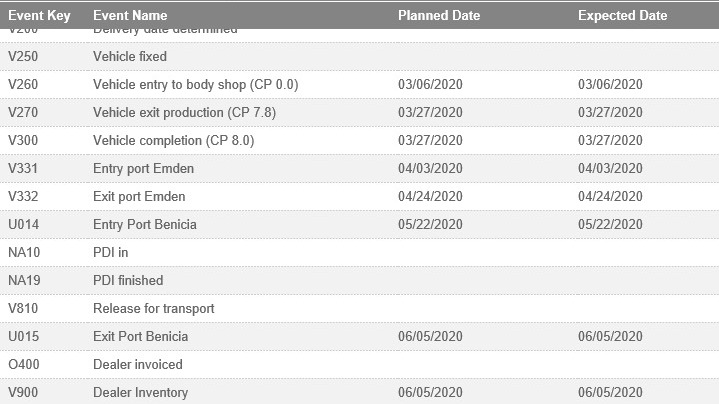The height and width of the screenshot is (404, 719).
Task: Select the Expected Date column header
Action: coord(622,16)
